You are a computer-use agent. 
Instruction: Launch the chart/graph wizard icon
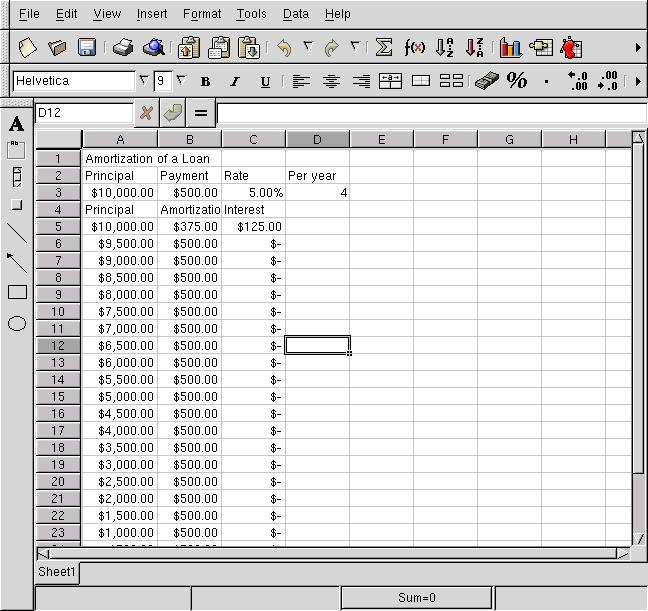(x=511, y=47)
